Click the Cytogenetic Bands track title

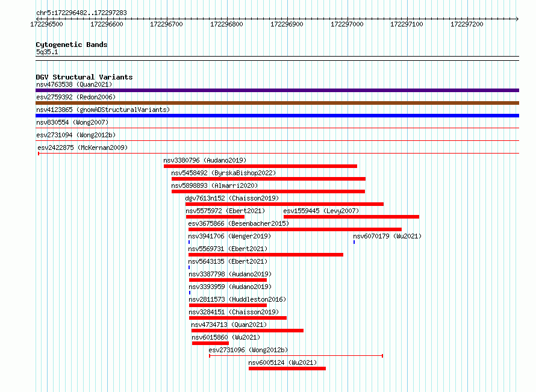(72, 45)
